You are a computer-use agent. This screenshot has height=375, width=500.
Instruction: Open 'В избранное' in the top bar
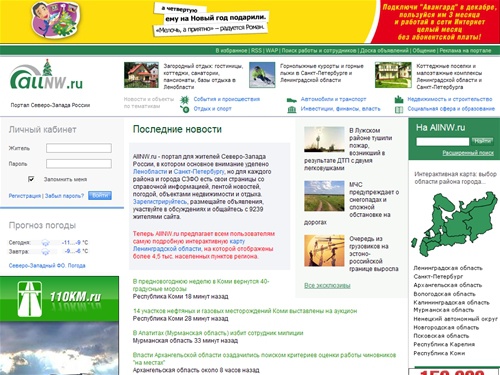point(231,51)
